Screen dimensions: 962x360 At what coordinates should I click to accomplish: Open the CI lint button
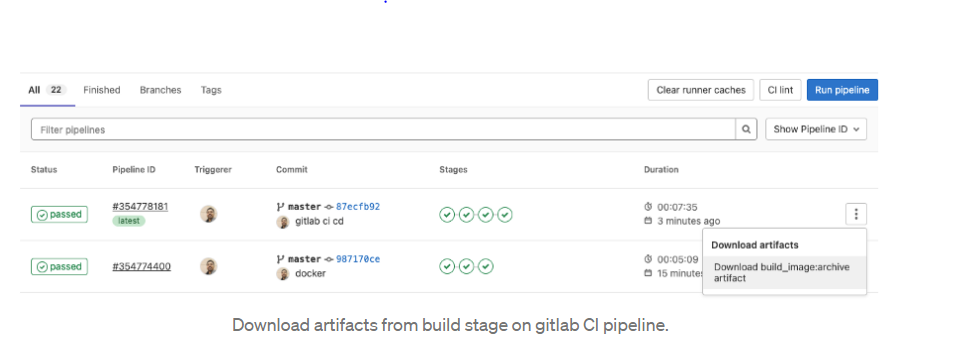780,90
